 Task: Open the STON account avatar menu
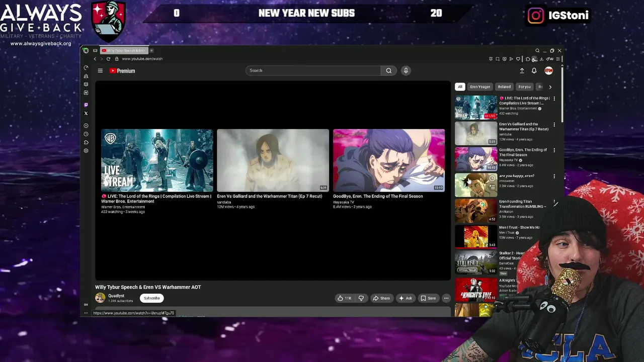[548, 71]
